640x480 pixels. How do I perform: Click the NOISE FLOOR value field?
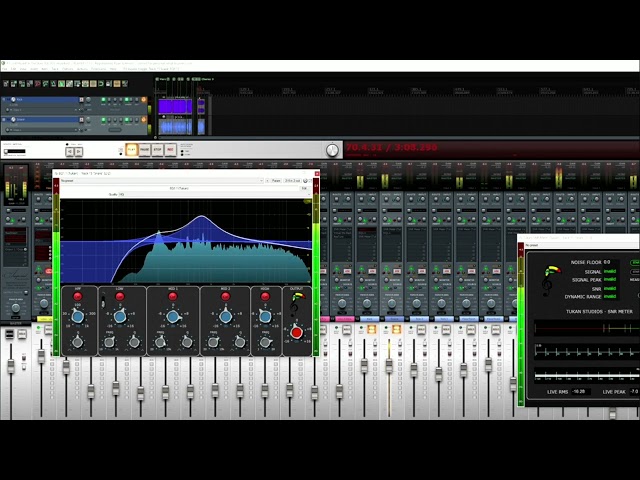[x=611, y=262]
